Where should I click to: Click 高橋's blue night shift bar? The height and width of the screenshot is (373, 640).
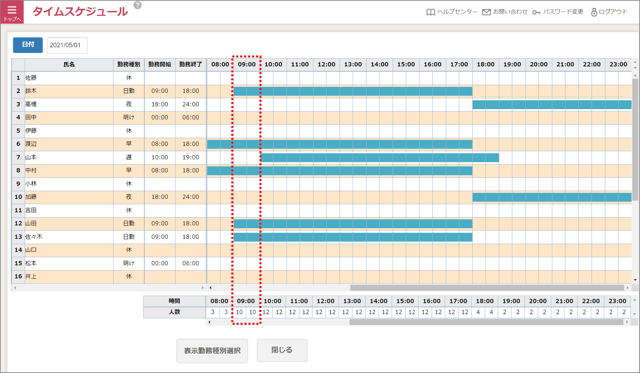point(552,104)
